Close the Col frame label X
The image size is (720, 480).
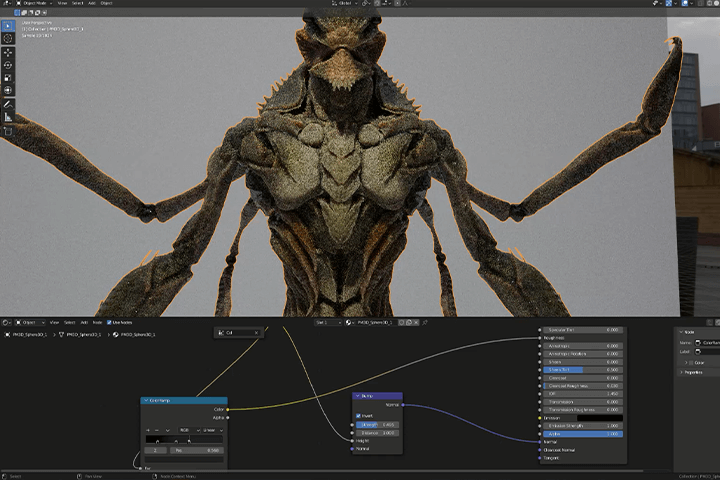pos(256,333)
